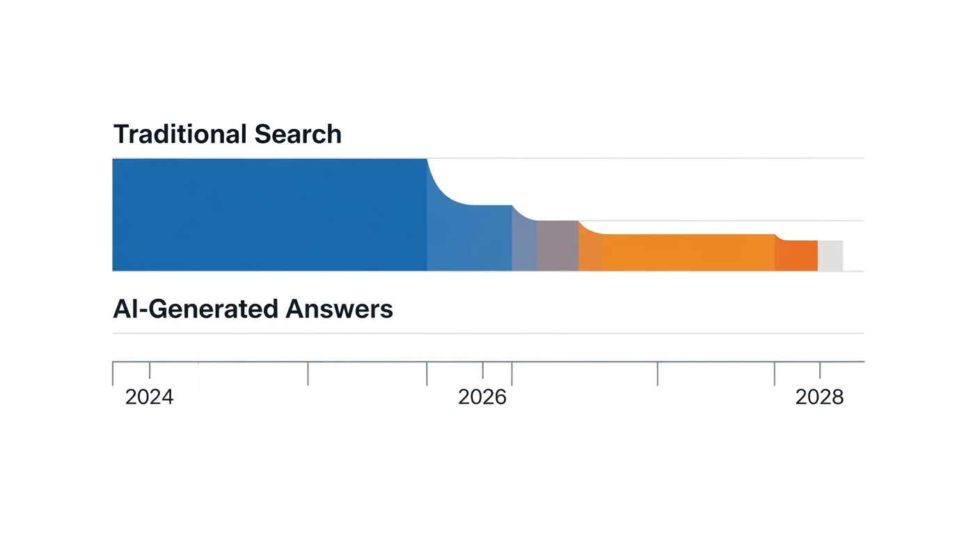Click the tick midway between 2026 and 2028
Screen dimensions: 980x535
pyautogui.click(x=658, y=373)
